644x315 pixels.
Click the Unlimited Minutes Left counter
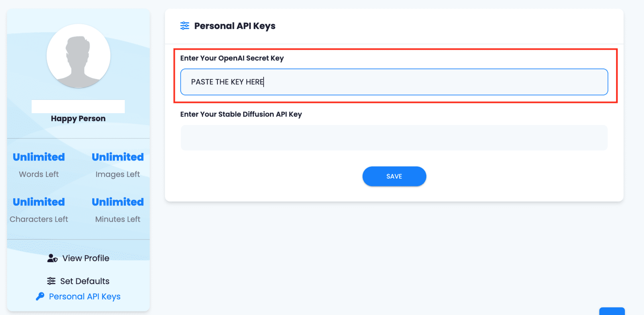118,202
